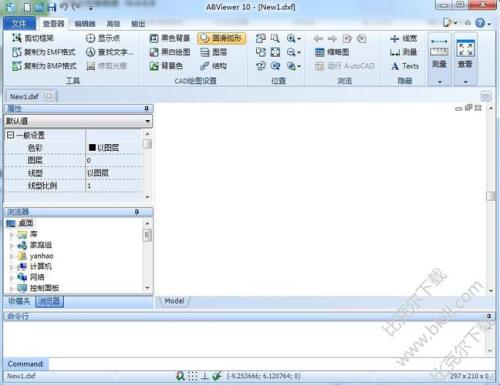Open the 查找文字 find text tool
Screen dimensions: 500x385
click(x=109, y=52)
